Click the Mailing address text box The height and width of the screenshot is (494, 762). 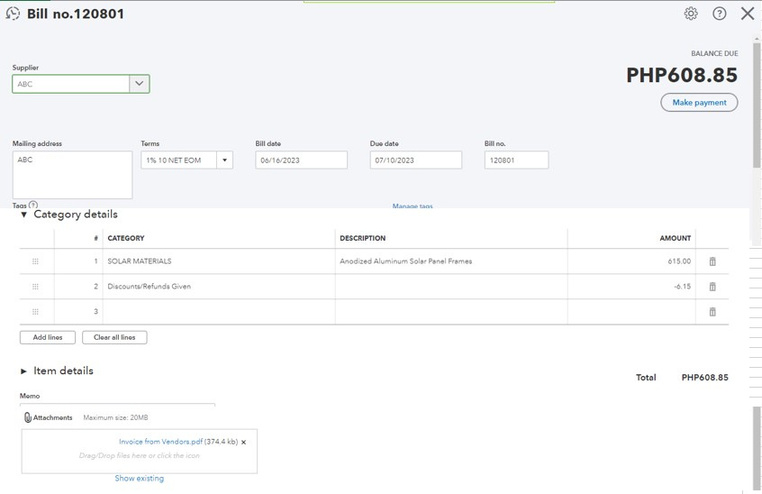point(72,174)
